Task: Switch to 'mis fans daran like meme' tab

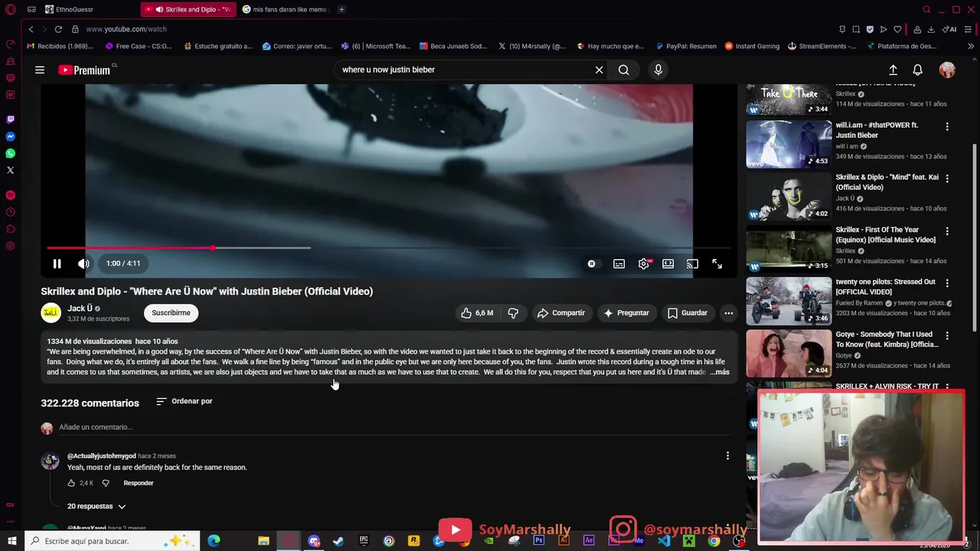Action: 283,9
